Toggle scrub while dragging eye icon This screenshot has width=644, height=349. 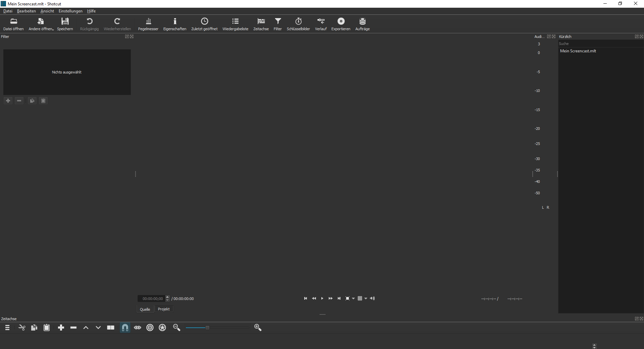point(138,328)
